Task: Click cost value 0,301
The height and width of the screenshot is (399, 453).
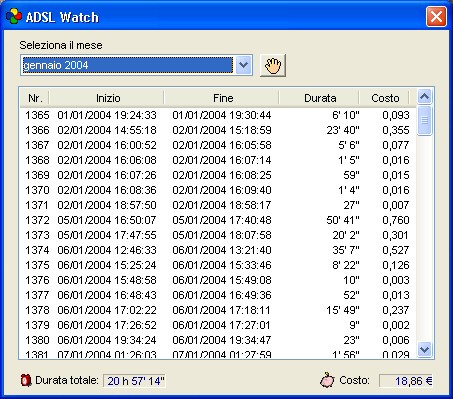Action: (x=396, y=235)
